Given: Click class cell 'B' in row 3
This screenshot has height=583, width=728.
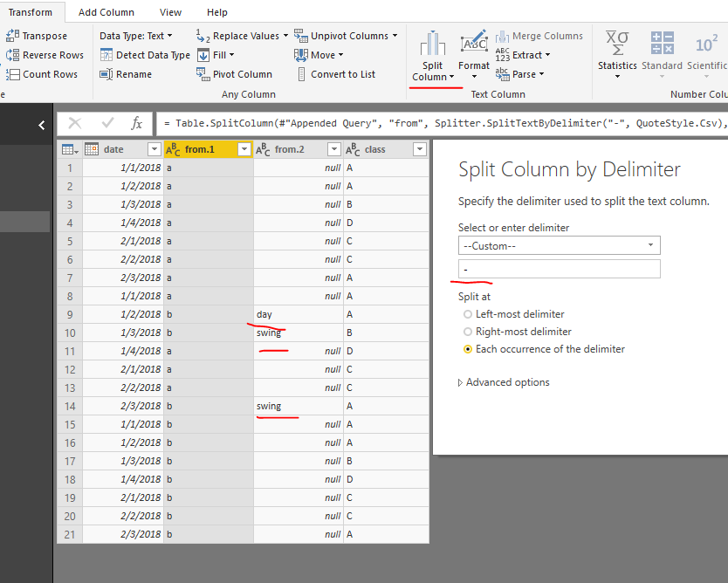Looking at the screenshot, I should point(387,205).
